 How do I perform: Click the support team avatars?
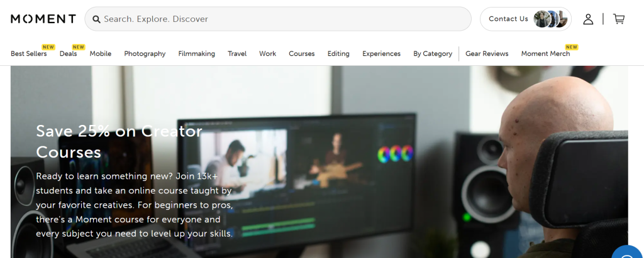point(550,19)
